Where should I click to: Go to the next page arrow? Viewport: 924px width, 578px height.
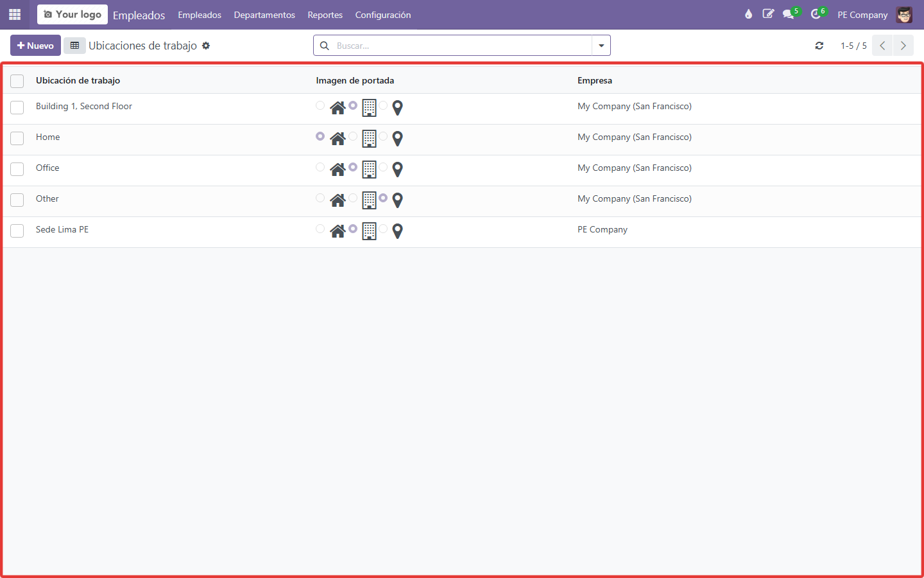click(x=903, y=46)
